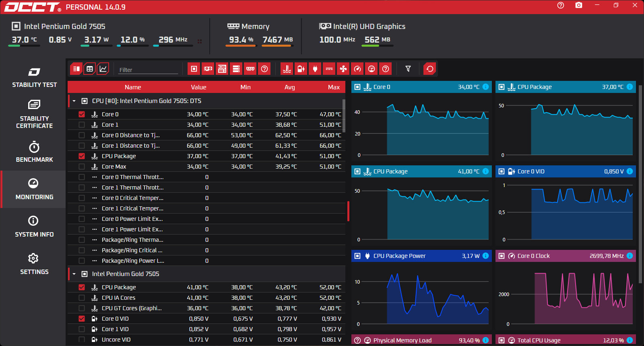Open info for Core 0 Clock graph
The image size is (644, 346).
[630, 256]
